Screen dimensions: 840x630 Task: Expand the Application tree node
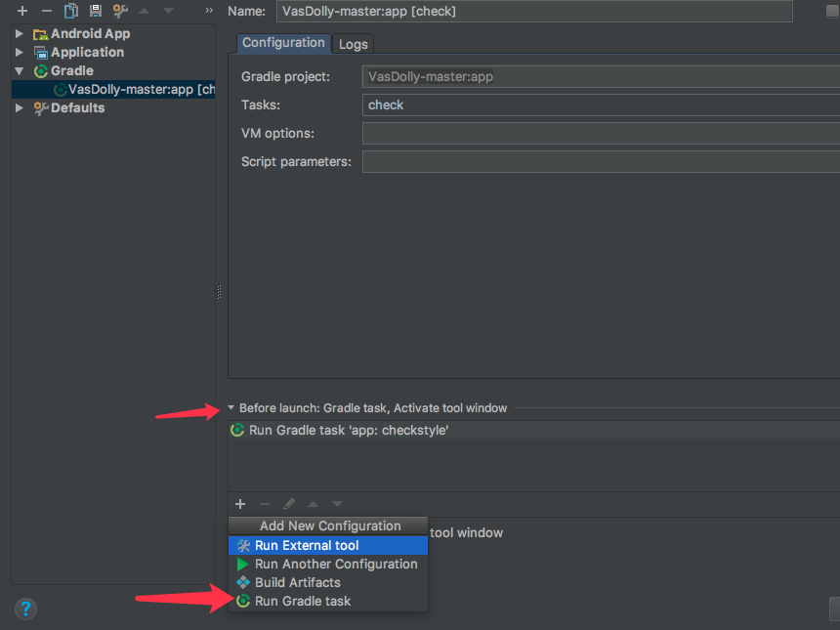pyautogui.click(x=19, y=53)
